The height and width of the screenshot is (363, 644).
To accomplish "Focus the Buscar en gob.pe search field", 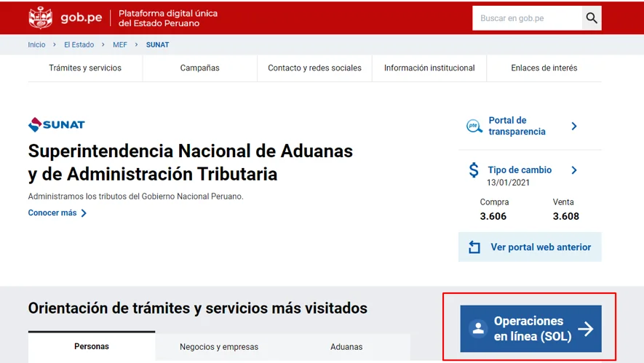I will point(527,18).
